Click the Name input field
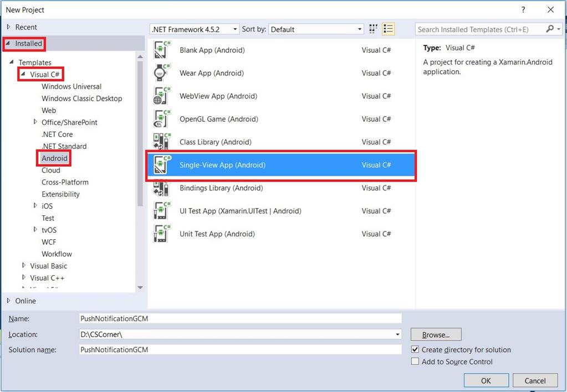Image resolution: width=567 pixels, height=392 pixels. coord(241,318)
